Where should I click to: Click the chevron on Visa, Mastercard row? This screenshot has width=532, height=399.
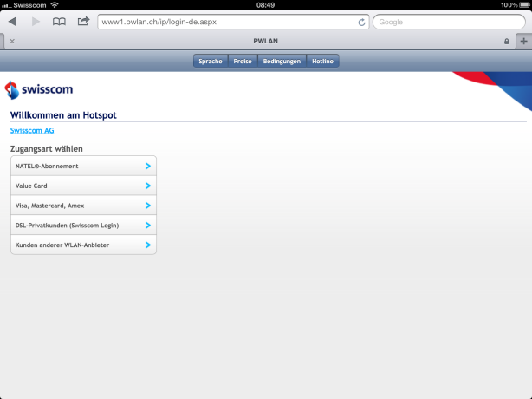pos(148,205)
